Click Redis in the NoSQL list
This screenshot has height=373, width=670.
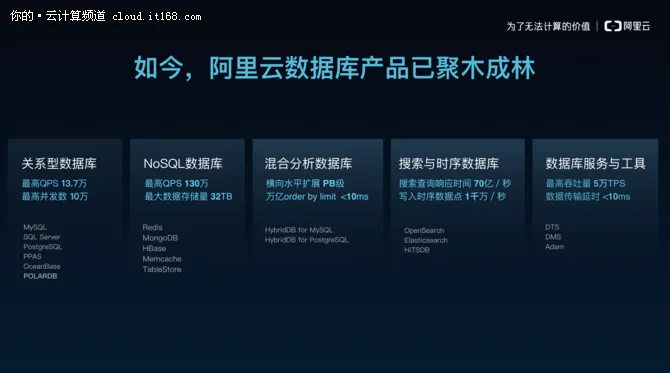click(153, 227)
